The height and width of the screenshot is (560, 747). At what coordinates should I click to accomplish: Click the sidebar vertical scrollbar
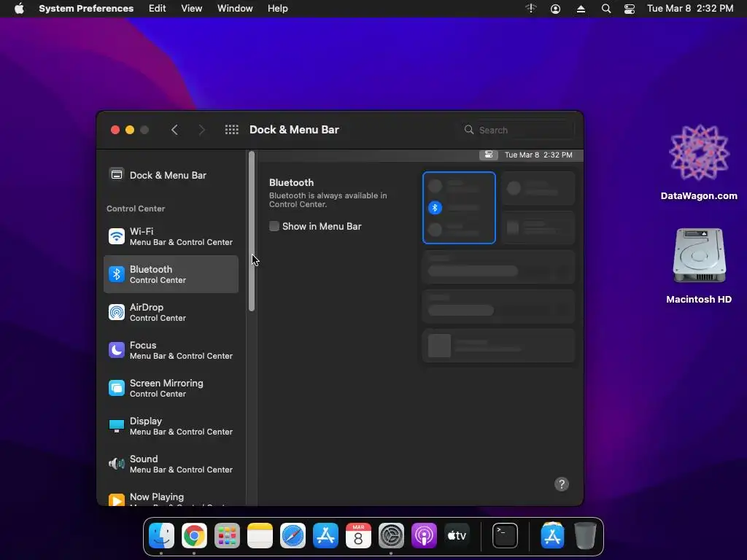click(x=252, y=231)
